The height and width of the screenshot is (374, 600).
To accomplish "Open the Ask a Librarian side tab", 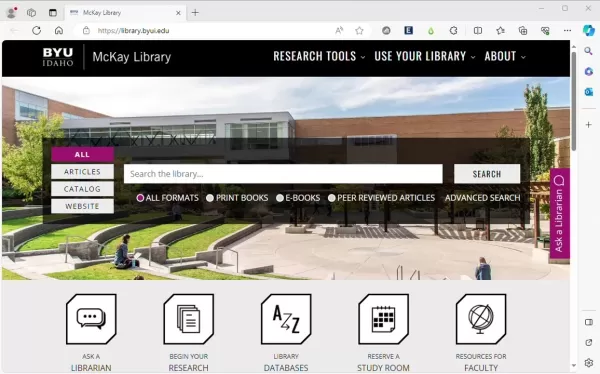I will point(559,215).
